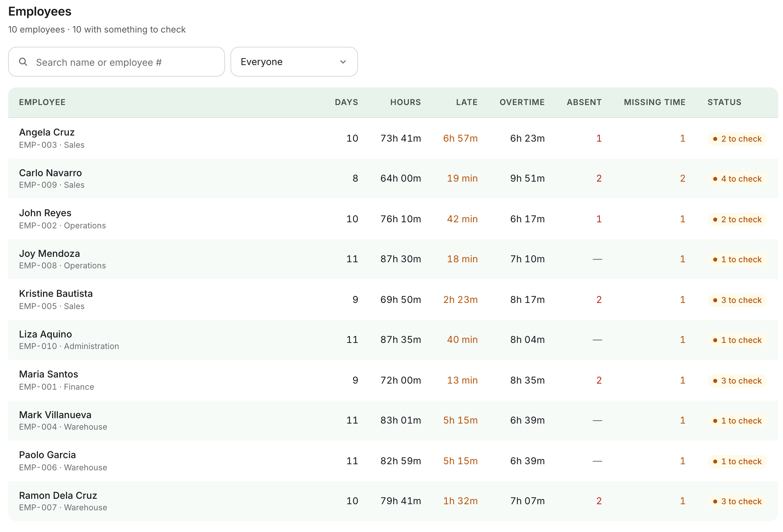This screenshot has width=783, height=532.
Task: Open the Everyone filter dropdown
Action: coord(294,62)
